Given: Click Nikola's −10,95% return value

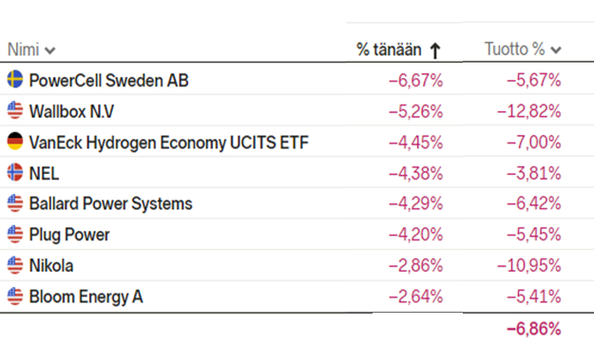Looking at the screenshot, I should point(528,265).
